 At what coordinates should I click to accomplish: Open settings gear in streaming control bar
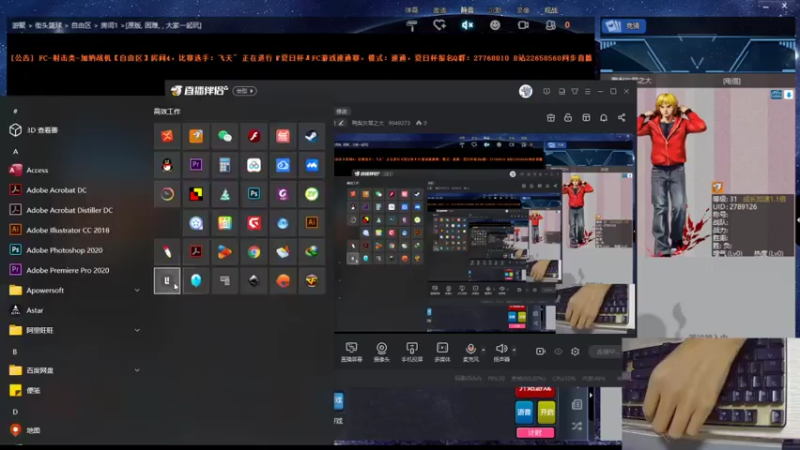tap(575, 352)
